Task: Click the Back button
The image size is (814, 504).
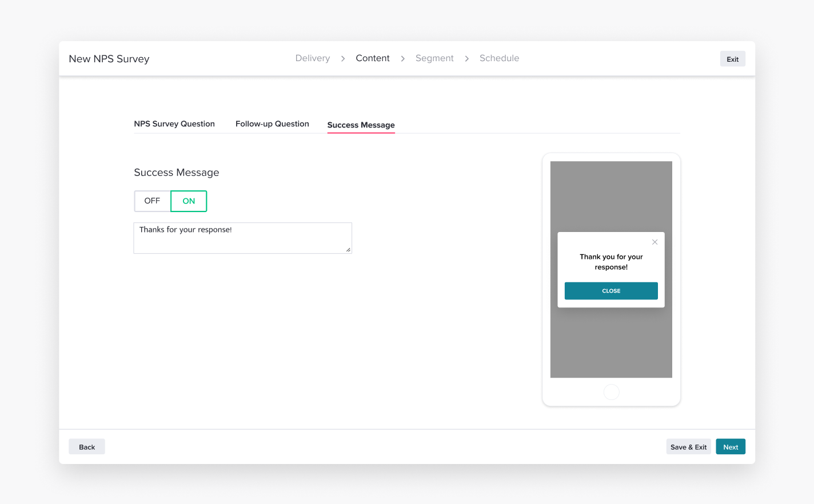Action: click(87, 447)
